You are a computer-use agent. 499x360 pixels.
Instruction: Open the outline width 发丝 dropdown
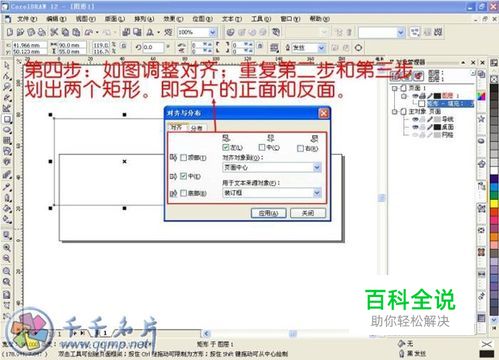[x=321, y=48]
